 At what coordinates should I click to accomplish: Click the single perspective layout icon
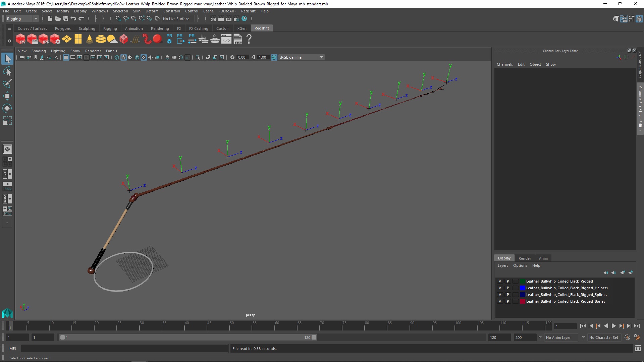(x=7, y=149)
